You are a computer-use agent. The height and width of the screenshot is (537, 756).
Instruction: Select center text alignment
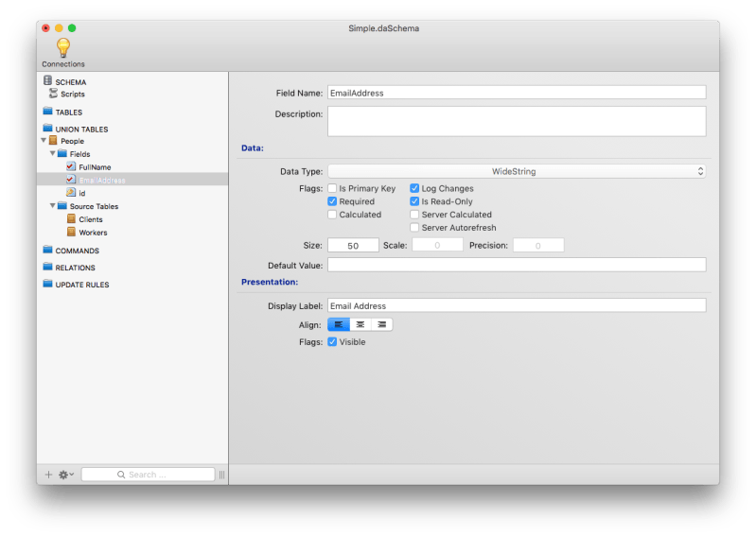click(360, 324)
